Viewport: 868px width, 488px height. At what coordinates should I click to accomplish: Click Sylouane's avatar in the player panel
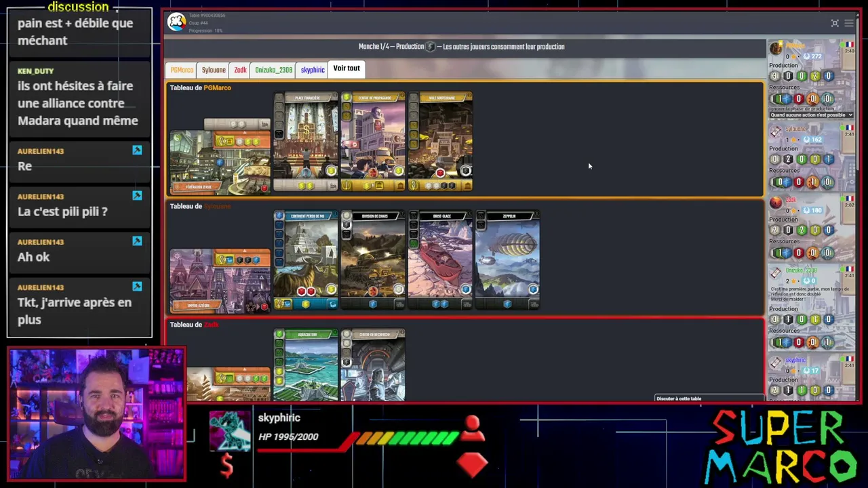776,132
